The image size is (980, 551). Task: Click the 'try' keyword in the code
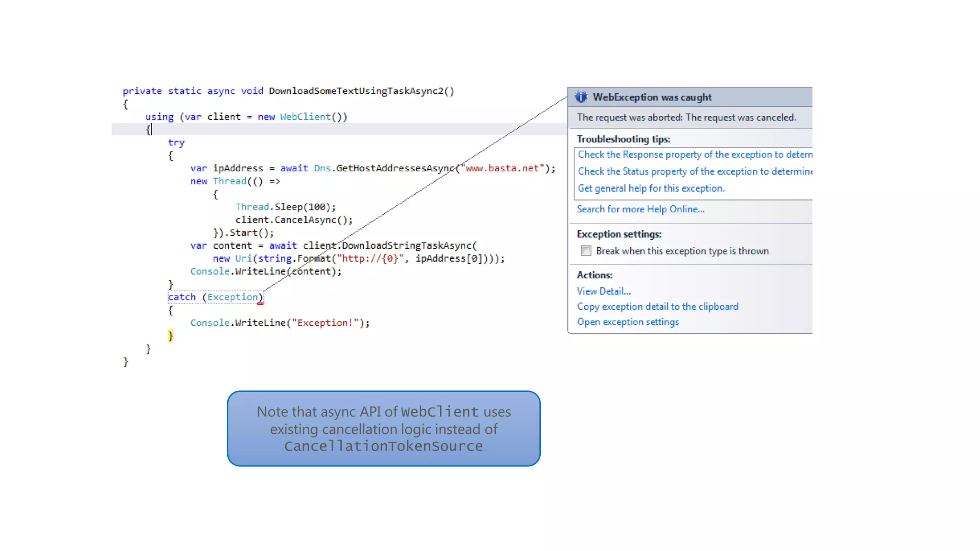176,143
